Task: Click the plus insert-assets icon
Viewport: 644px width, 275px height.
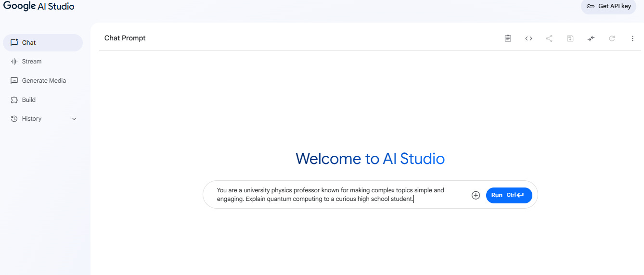Action: tap(476, 195)
